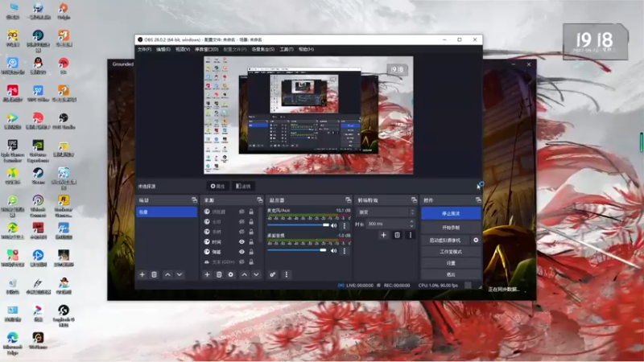644x362 pixels.
Task: Toggle visibility eye of the first source row
Action: 242,212
